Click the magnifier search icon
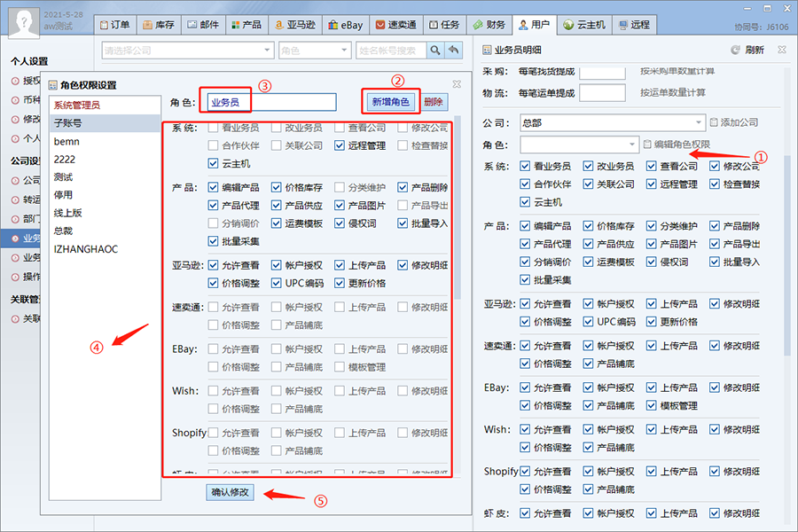Viewport: 798px width, 532px height. (435, 51)
